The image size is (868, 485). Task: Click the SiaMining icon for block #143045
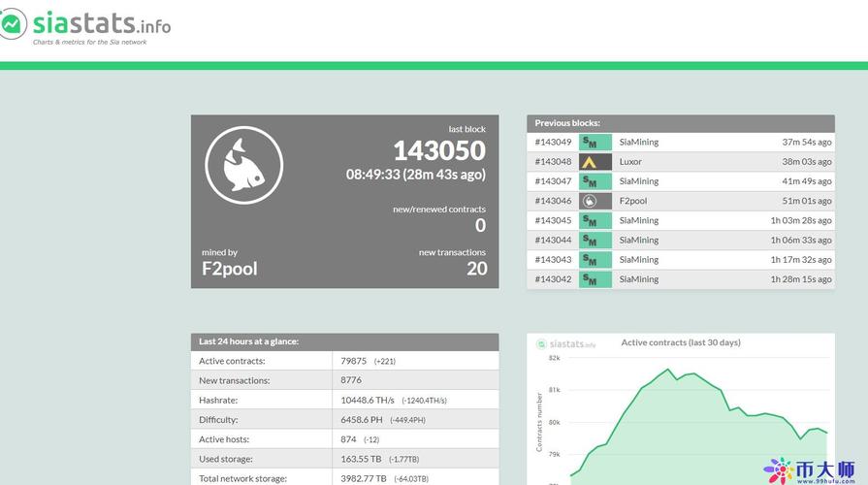pos(595,220)
